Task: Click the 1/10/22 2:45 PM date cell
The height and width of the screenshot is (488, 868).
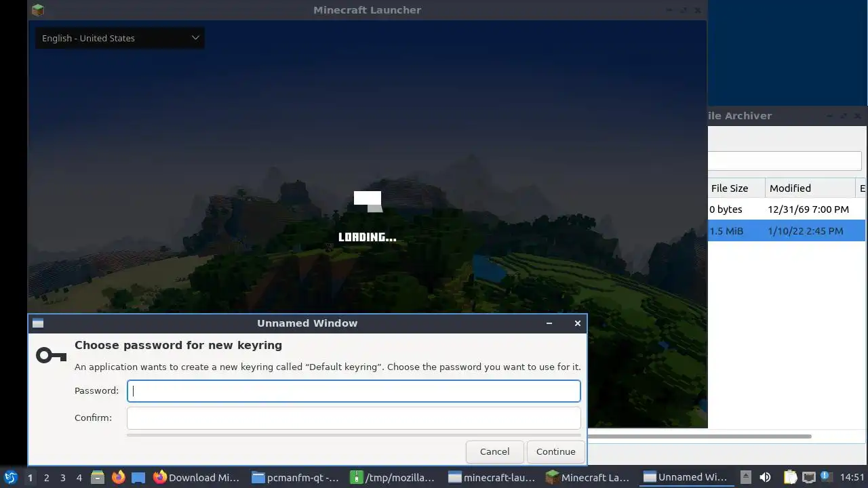Action: click(x=806, y=231)
